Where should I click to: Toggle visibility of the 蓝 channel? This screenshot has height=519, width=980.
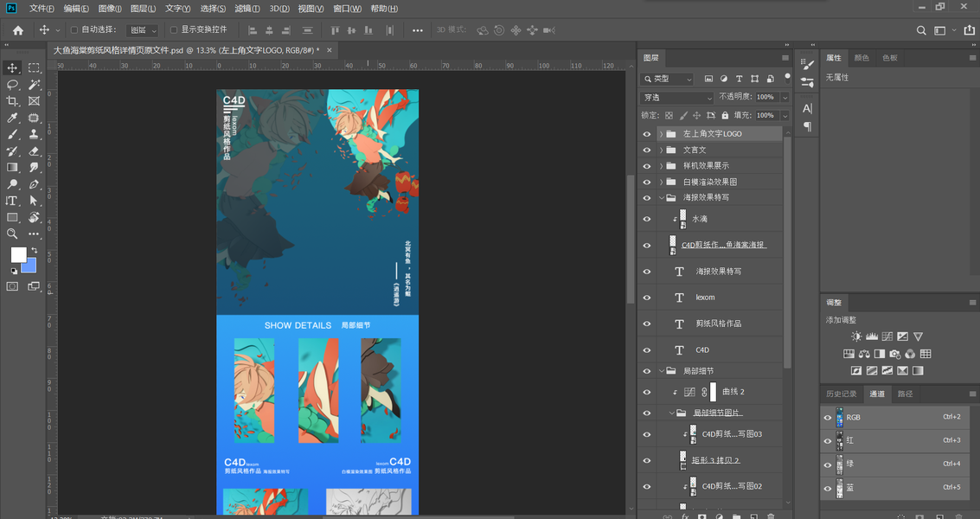pyautogui.click(x=828, y=489)
